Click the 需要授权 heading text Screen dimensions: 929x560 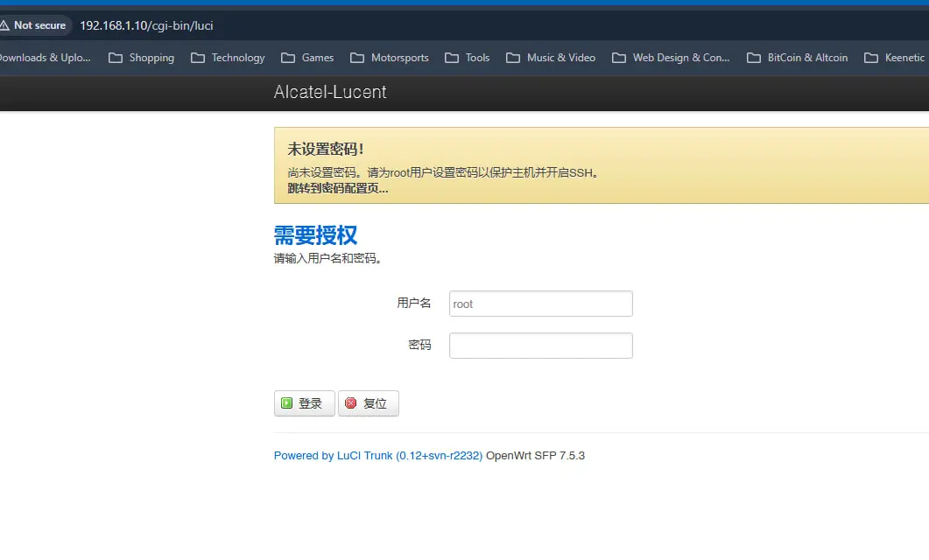pos(316,235)
